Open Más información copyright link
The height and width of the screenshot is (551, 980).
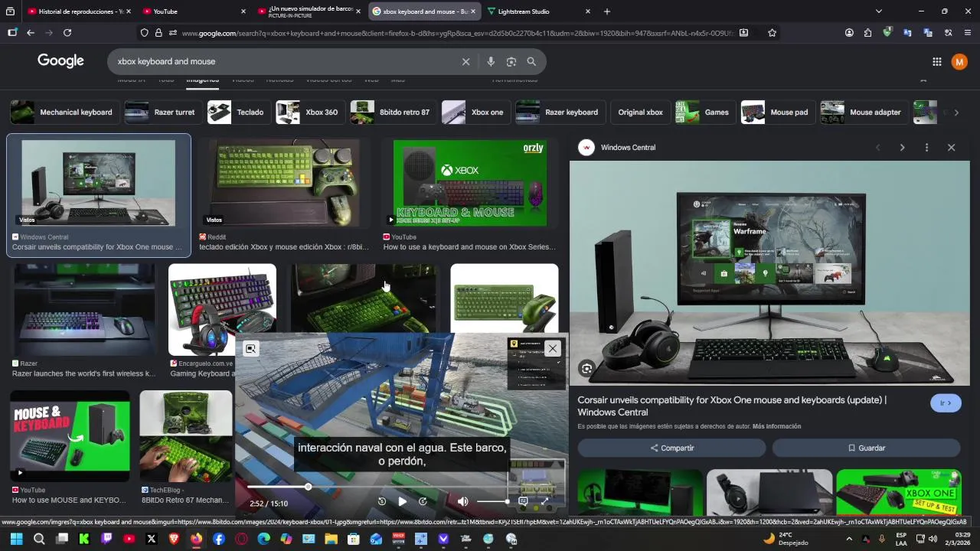(x=776, y=427)
